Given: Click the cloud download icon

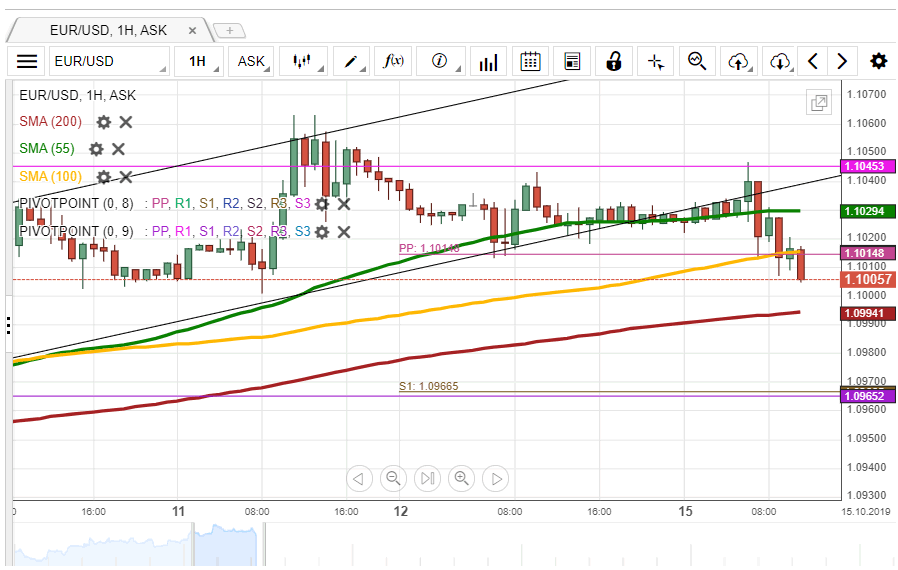Looking at the screenshot, I should [x=780, y=61].
